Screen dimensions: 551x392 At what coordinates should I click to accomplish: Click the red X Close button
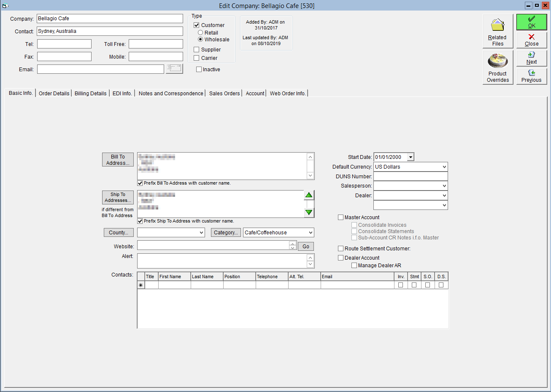pos(532,40)
